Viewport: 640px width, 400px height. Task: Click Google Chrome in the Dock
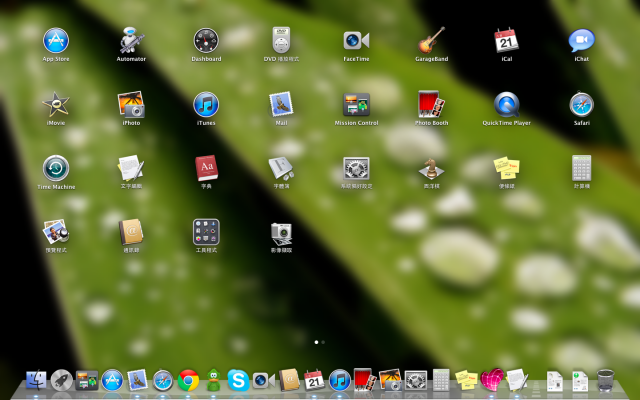point(188,380)
